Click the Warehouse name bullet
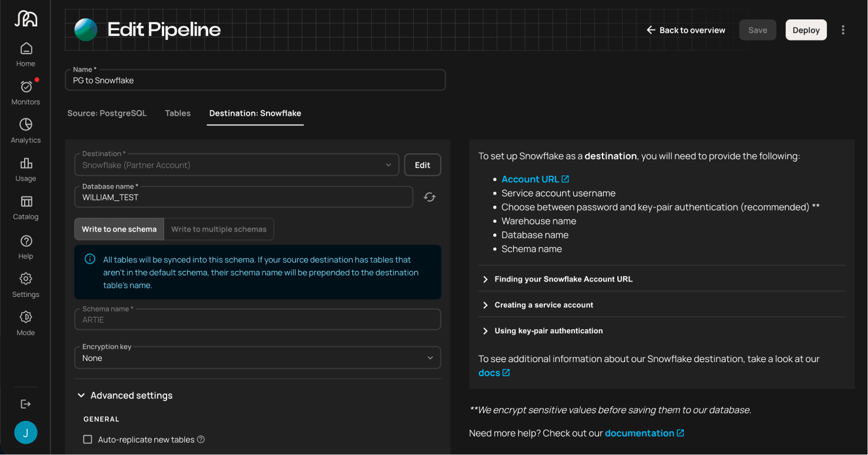Viewport: 868px width, 455px height. 538,221
